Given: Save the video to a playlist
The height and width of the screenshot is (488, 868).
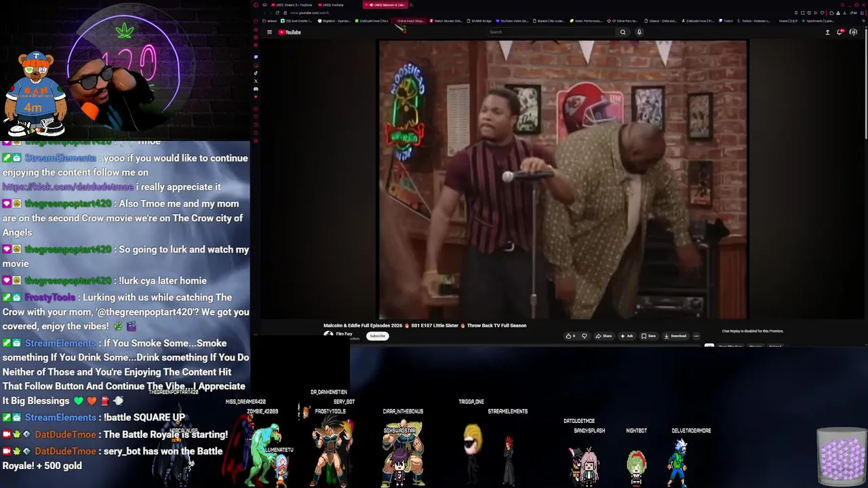Looking at the screenshot, I should click(649, 335).
